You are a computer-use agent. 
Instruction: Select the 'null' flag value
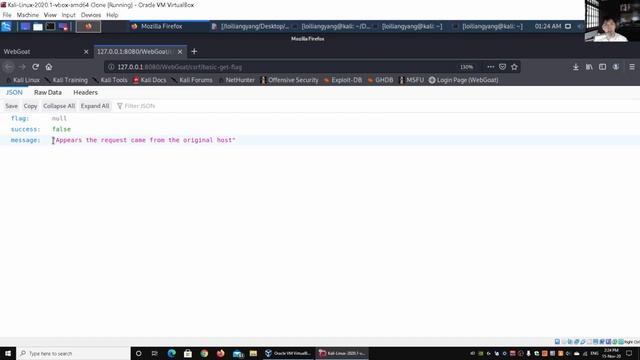[59, 118]
